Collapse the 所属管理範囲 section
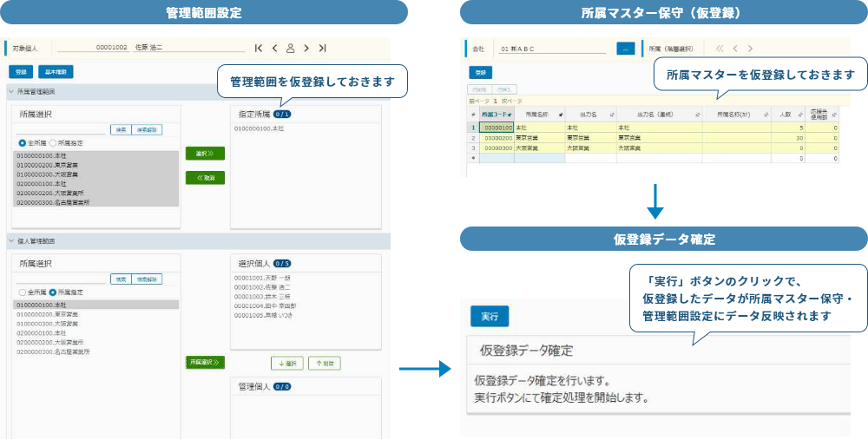868x440 pixels. (x=10, y=91)
